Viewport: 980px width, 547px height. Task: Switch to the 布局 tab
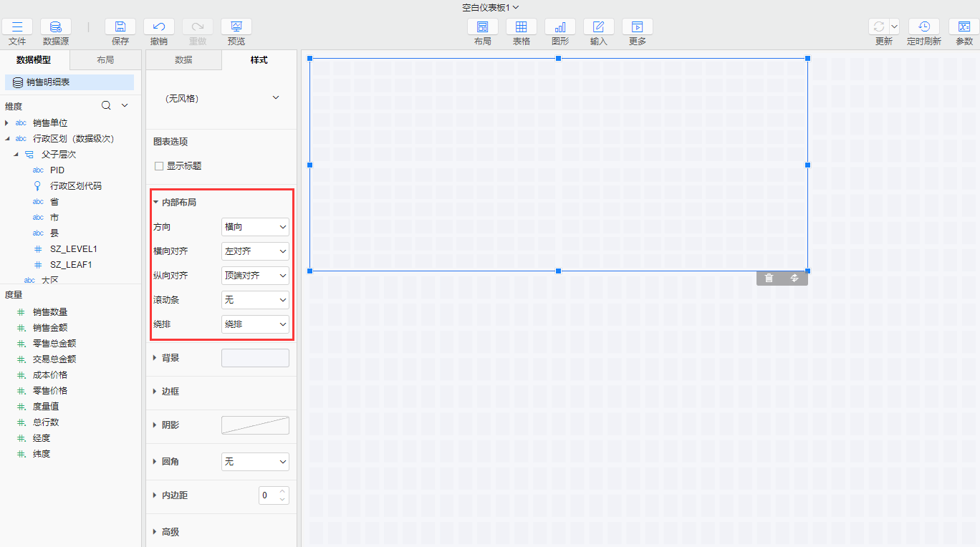click(x=105, y=60)
